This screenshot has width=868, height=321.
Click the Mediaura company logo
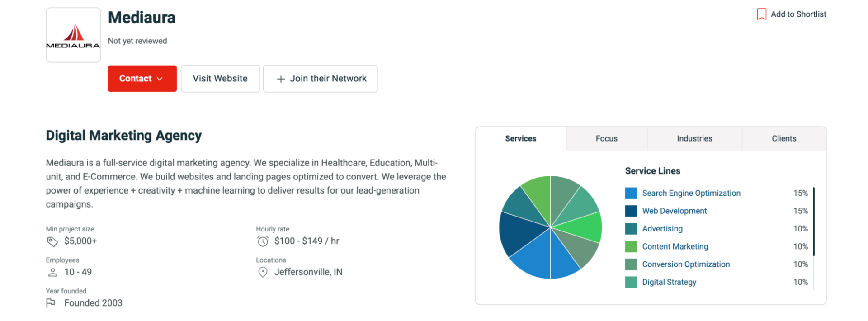[x=73, y=35]
